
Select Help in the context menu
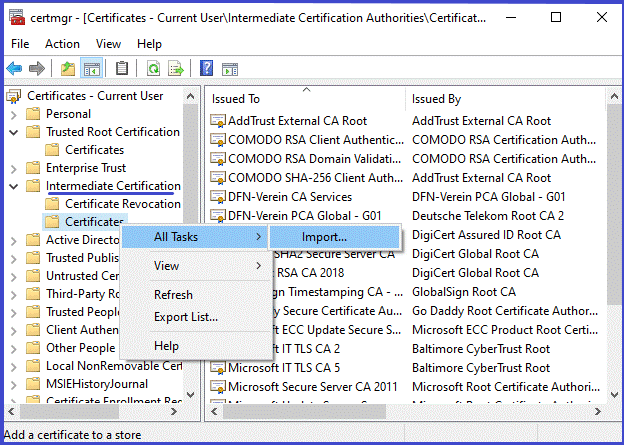click(196, 346)
